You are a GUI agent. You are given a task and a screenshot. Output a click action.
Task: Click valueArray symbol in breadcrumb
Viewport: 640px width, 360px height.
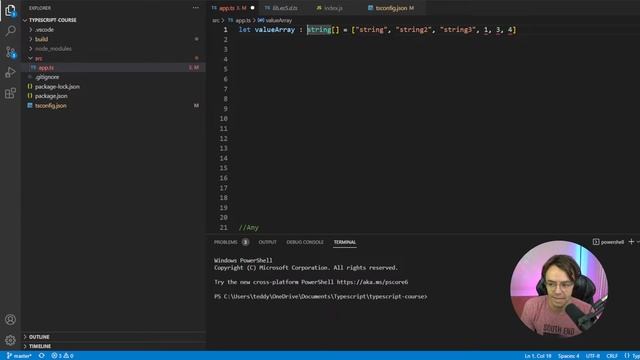pyautogui.click(x=279, y=20)
